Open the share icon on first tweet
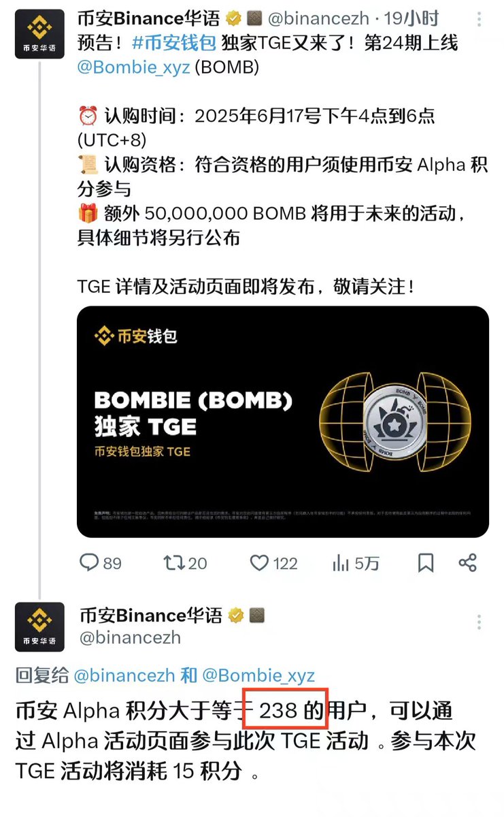This screenshot has width=504, height=817. (x=467, y=562)
